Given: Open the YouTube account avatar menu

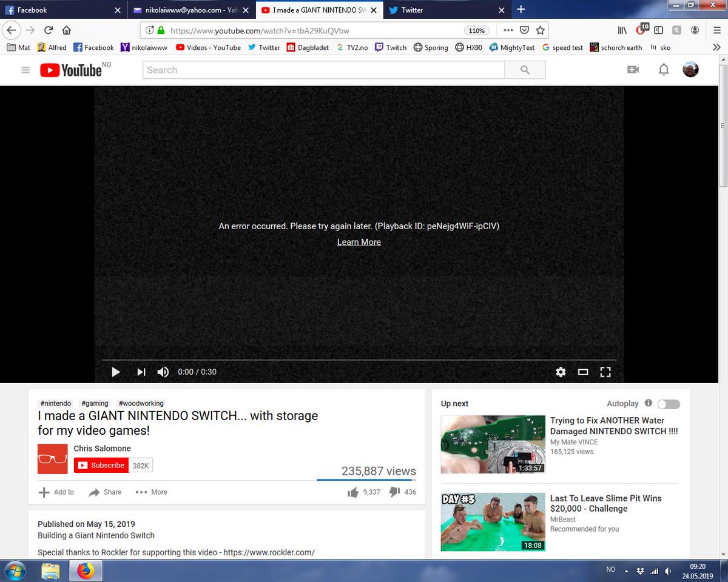Looking at the screenshot, I should click(x=690, y=69).
